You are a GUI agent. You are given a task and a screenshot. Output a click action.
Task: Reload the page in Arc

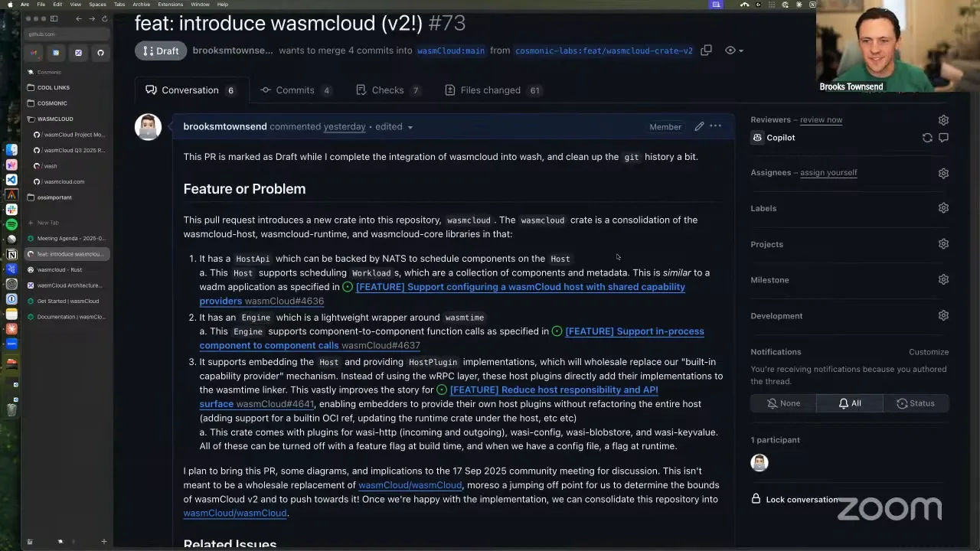(105, 18)
